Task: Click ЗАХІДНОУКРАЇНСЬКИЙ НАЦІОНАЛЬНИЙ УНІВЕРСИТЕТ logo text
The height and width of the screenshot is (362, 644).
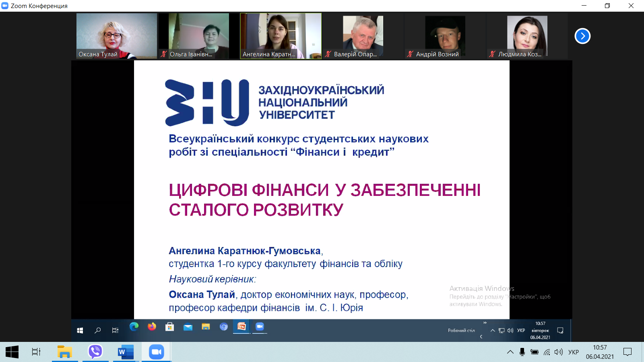Action: [321, 103]
